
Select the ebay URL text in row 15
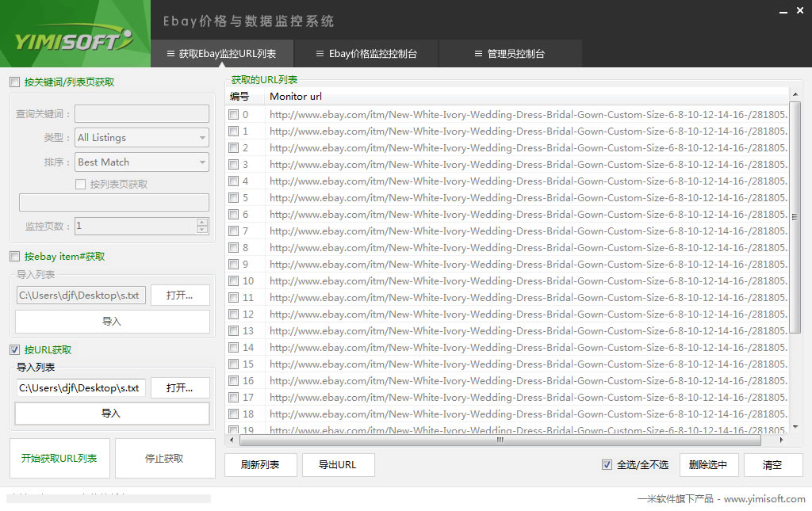528,364
